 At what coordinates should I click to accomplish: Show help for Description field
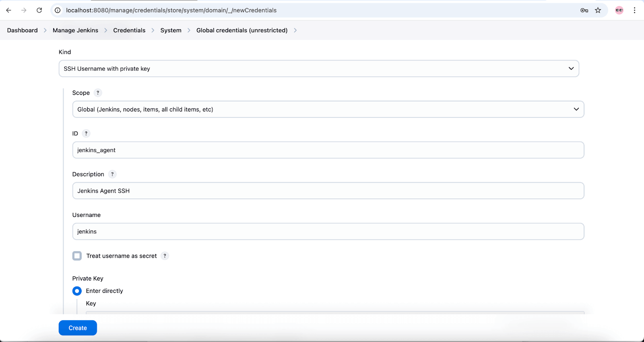112,174
